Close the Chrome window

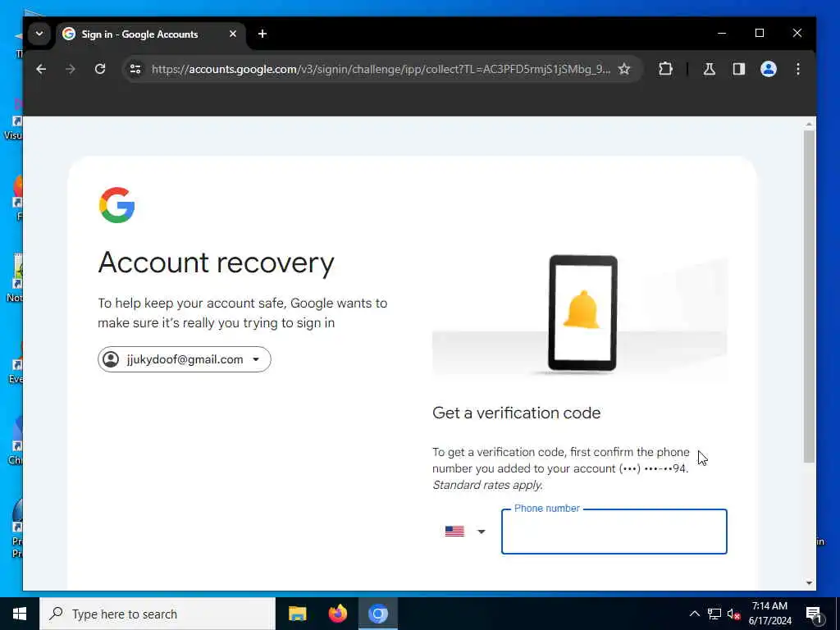(797, 33)
